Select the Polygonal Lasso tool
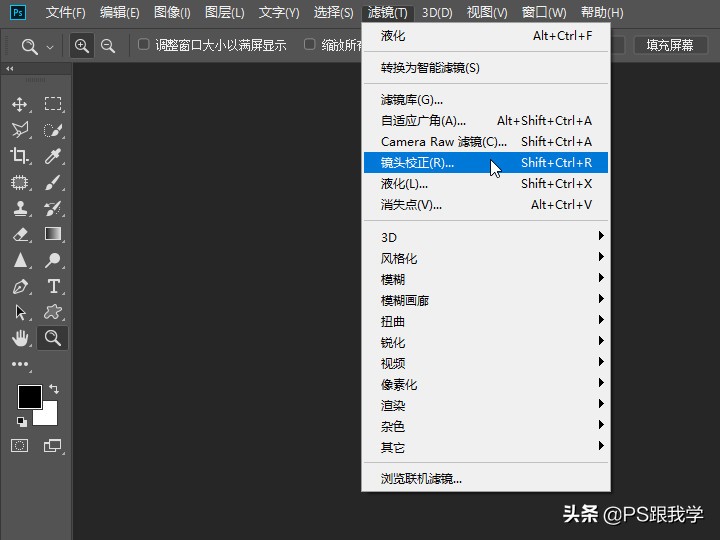 19,130
